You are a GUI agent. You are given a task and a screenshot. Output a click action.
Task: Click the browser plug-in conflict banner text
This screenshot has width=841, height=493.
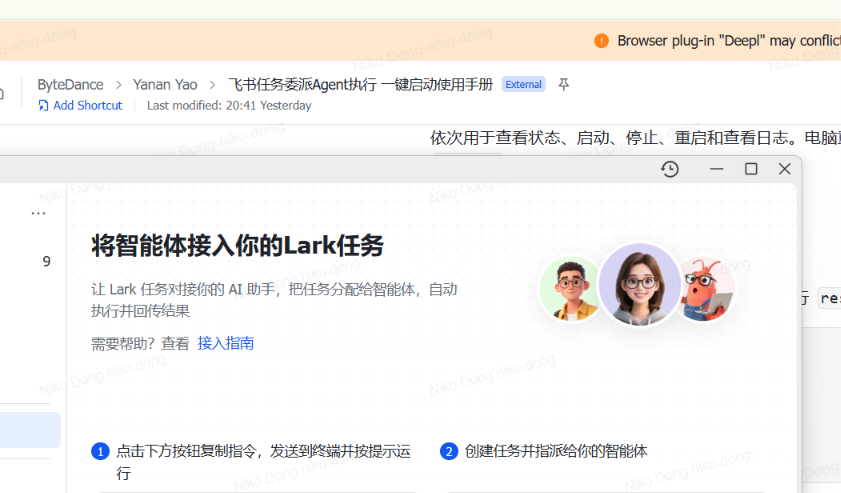point(729,41)
